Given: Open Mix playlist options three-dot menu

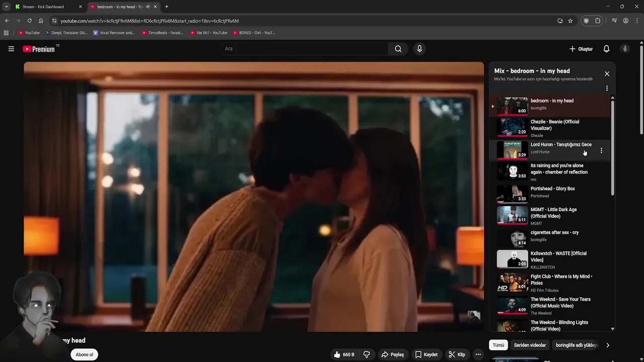Looking at the screenshot, I should (x=607, y=88).
